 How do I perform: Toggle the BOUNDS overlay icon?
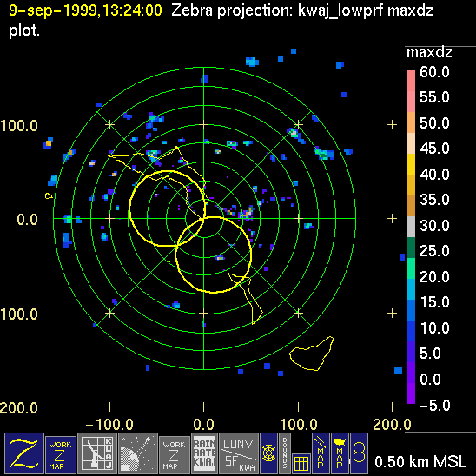tap(285, 453)
